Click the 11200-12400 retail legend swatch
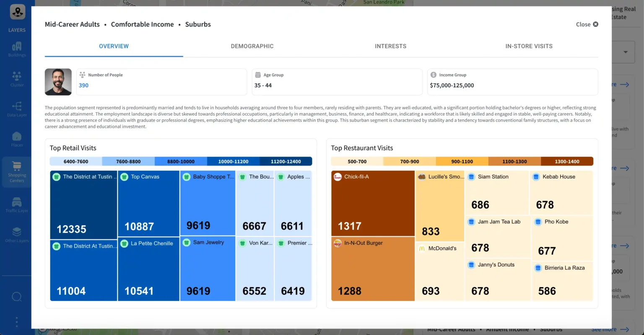Viewport: 644px width, 335px height. (286, 161)
